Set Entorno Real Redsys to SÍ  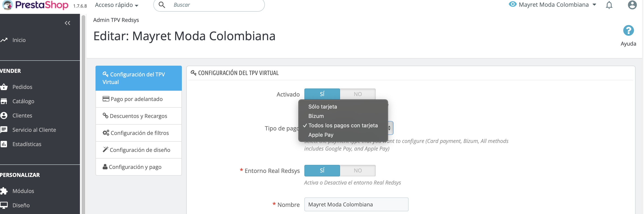pos(322,170)
